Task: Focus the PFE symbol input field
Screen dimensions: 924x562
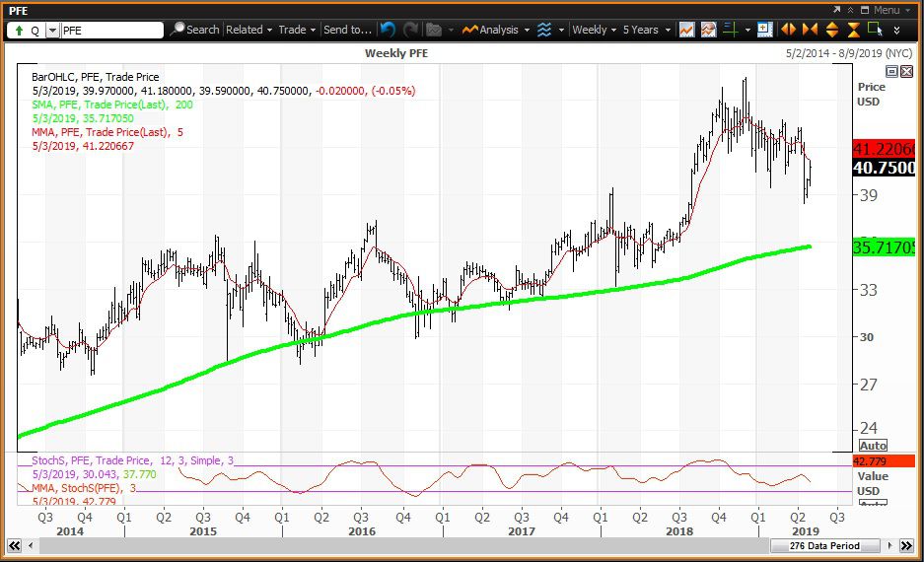Action: pos(111,30)
